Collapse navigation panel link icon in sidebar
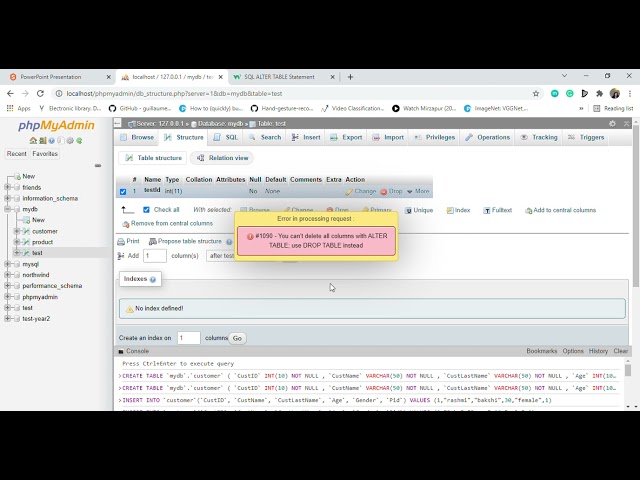The image size is (640, 480). (98, 165)
